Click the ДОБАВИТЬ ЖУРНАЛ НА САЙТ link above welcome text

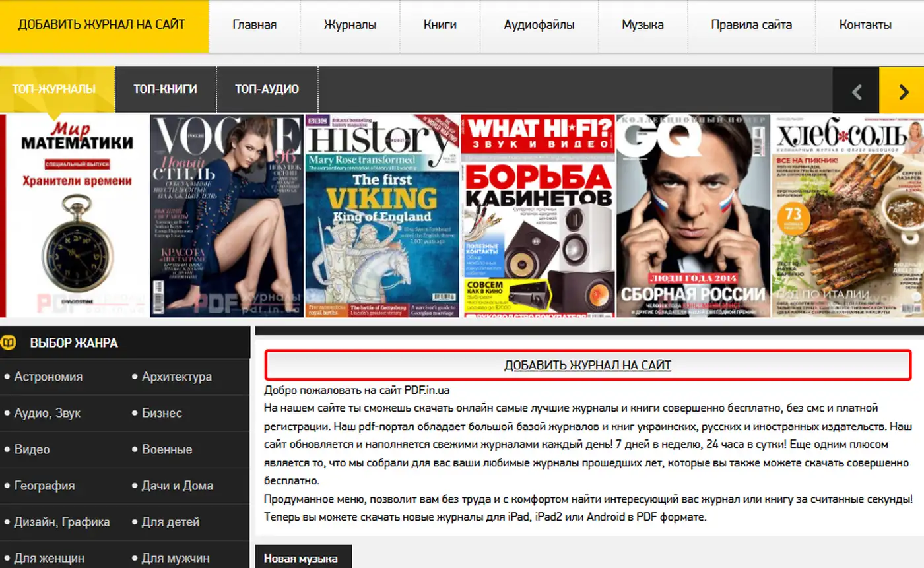coord(587,365)
